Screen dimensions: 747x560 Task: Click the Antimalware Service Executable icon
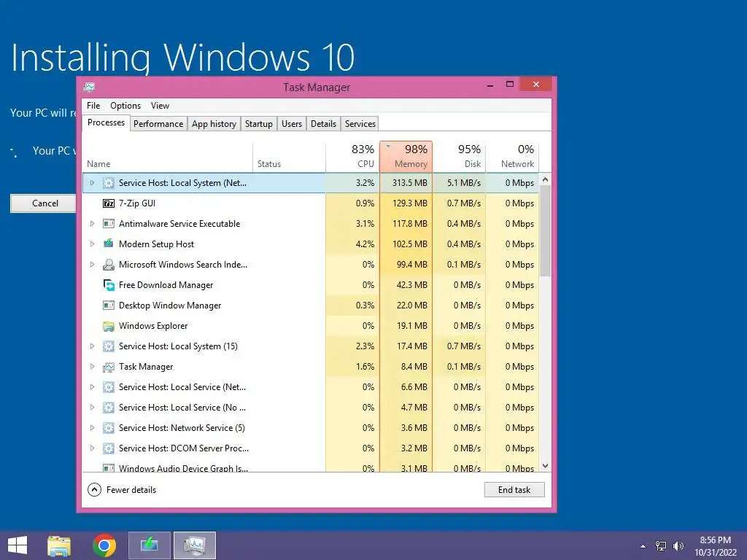coord(109,224)
